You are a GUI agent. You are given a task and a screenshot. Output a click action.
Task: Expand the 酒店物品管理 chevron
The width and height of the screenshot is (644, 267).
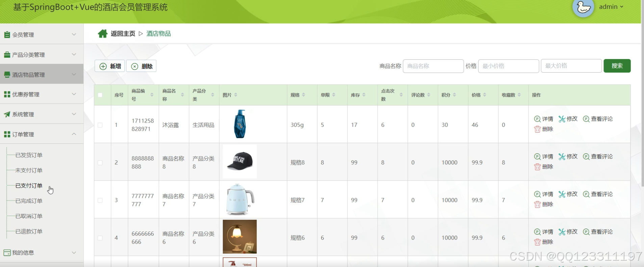pyautogui.click(x=74, y=74)
